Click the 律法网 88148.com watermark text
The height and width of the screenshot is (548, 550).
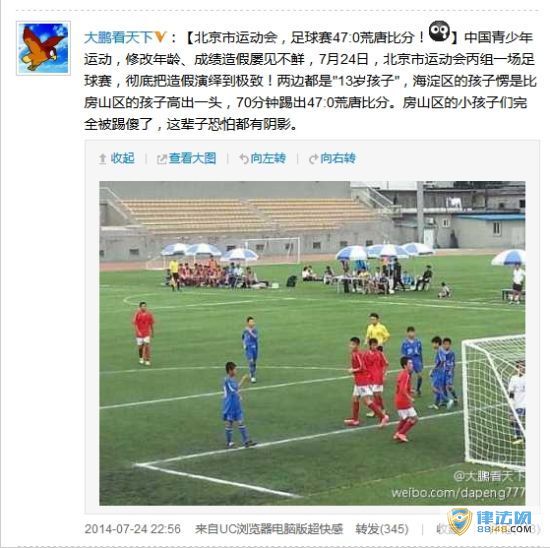point(504,522)
